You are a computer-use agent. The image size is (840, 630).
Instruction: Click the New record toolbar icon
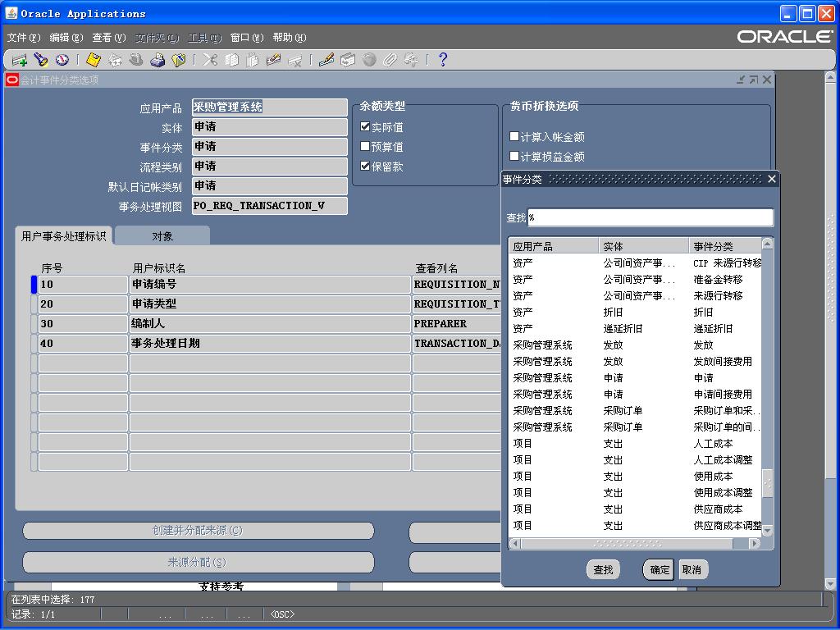click(x=20, y=60)
